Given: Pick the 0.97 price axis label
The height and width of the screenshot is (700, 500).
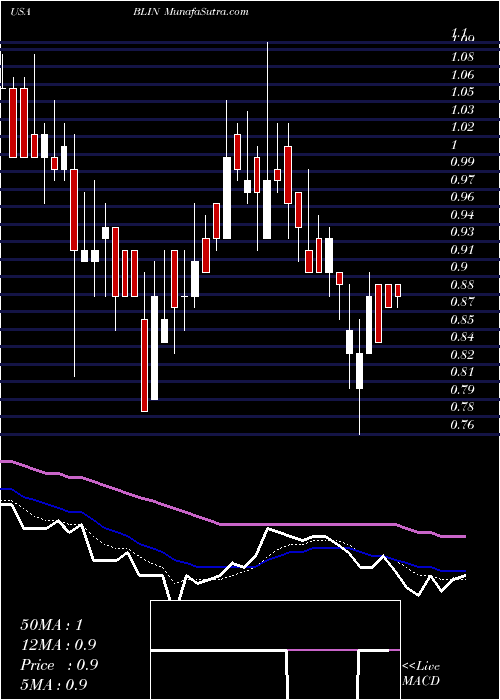Looking at the screenshot, I should coord(462,179).
